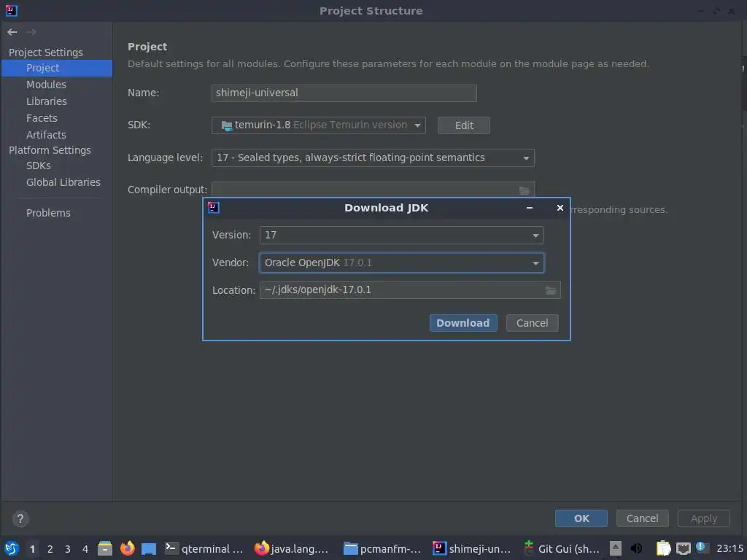
Task: Select SDKs under Platform Settings
Action: pos(38,166)
